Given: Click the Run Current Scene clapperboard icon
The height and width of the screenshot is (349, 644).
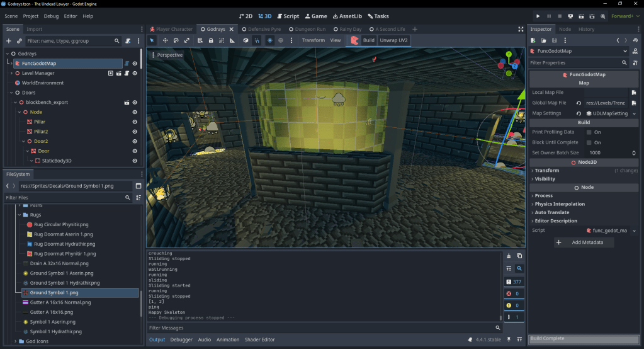Looking at the screenshot, I should pyautogui.click(x=580, y=16).
